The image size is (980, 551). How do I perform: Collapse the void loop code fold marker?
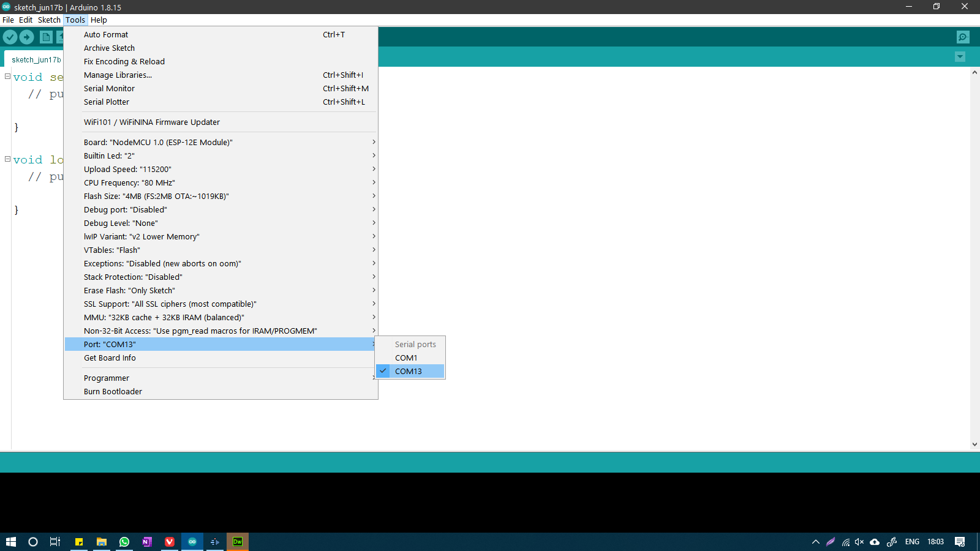pos(7,159)
